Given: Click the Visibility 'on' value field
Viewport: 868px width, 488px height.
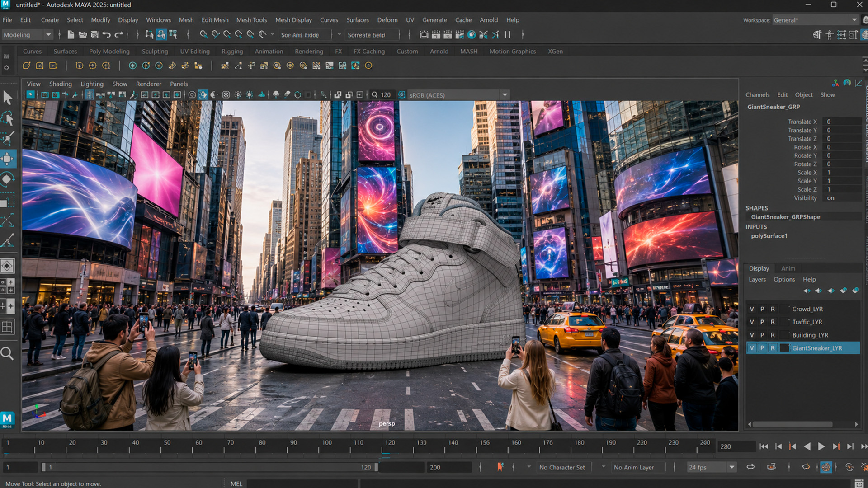Looking at the screenshot, I should [842, 198].
